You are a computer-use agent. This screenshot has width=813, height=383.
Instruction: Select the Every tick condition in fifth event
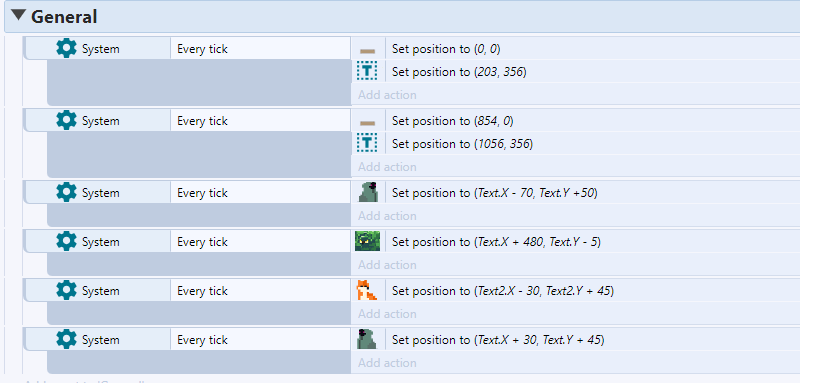260,291
